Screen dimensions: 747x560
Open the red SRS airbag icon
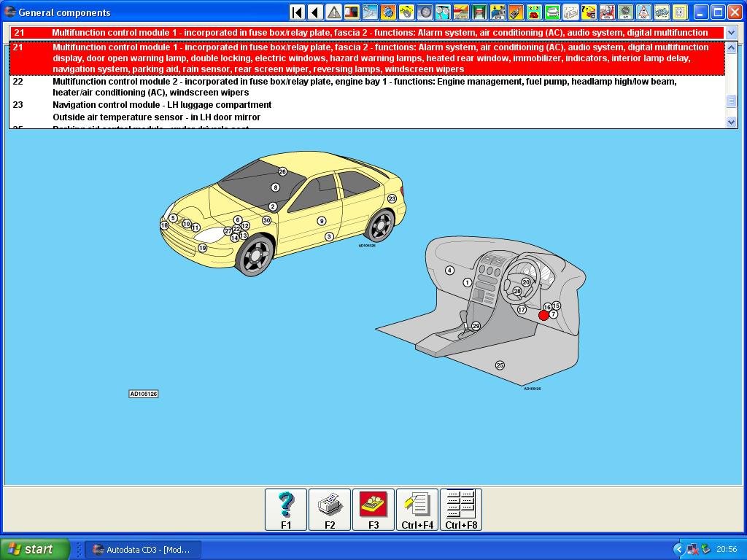click(607, 12)
